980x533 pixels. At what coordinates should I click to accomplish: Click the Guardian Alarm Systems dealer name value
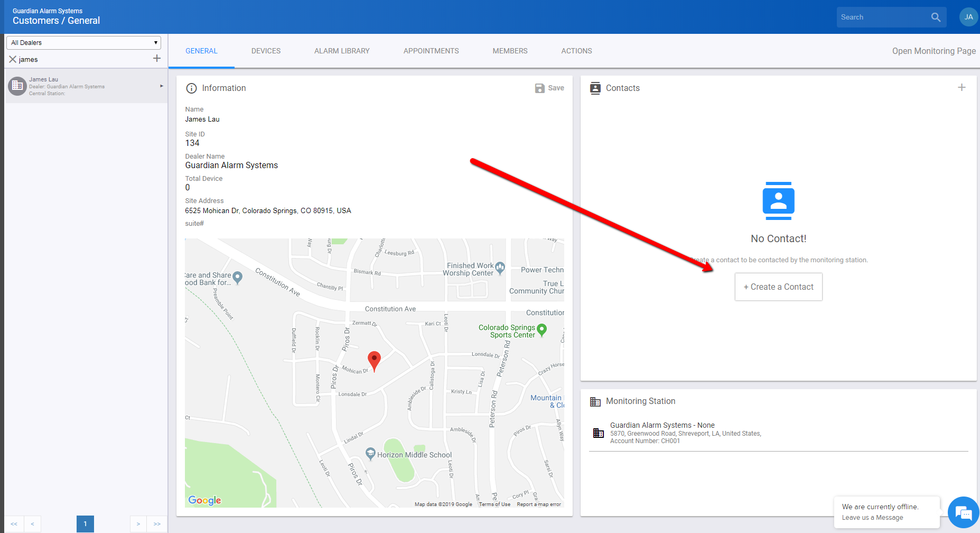point(231,166)
